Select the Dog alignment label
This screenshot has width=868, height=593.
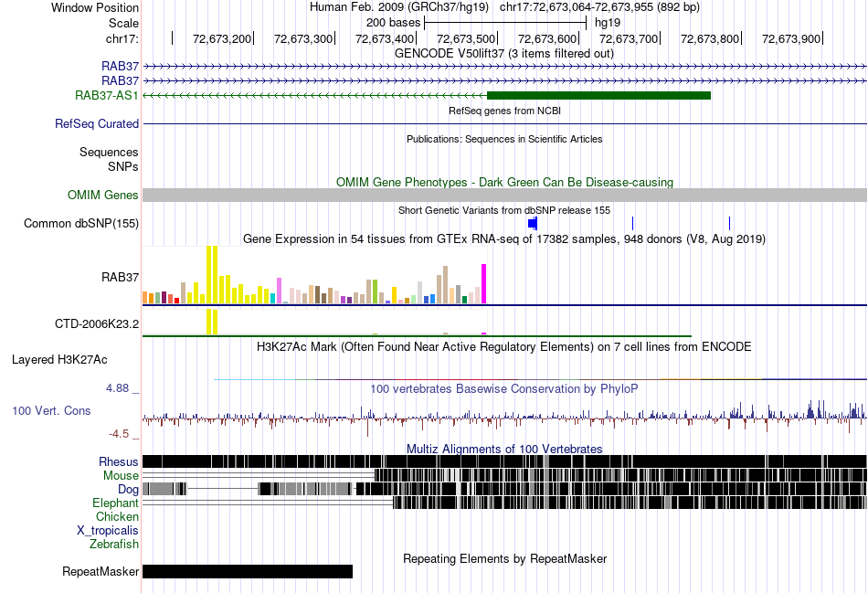coord(129,489)
